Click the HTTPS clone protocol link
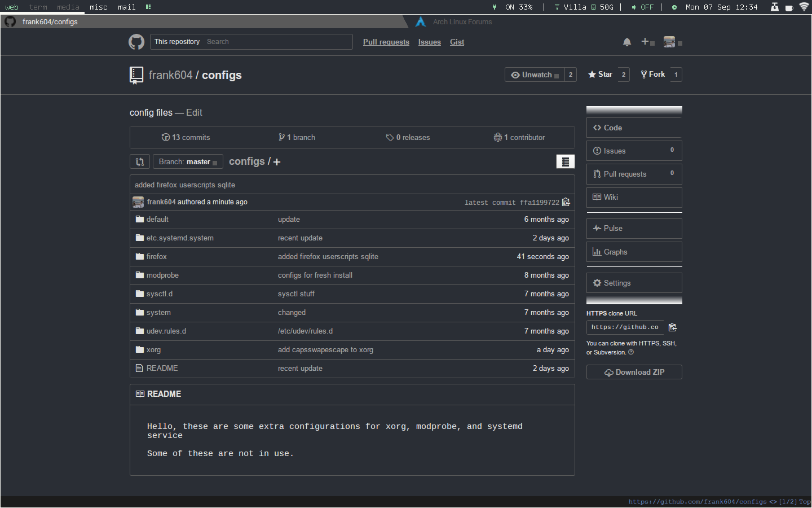812x508 pixels. pyautogui.click(x=649, y=343)
